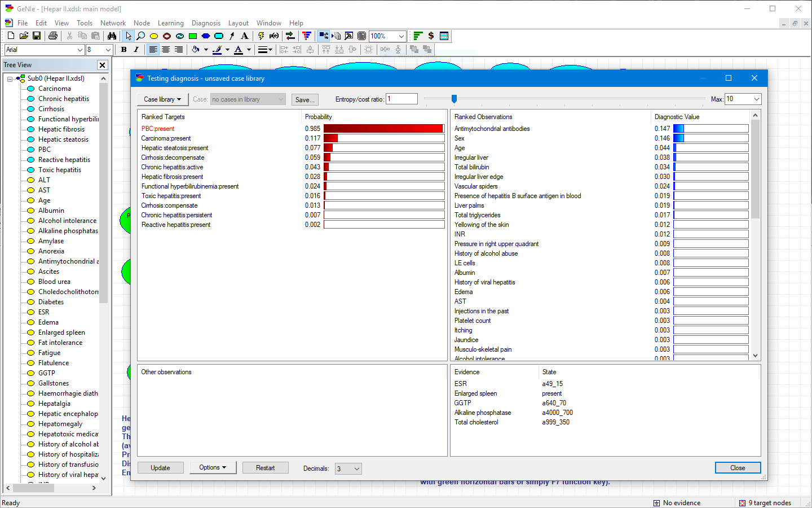812x508 pixels.
Task: Click the Restart button
Action: [x=265, y=467]
